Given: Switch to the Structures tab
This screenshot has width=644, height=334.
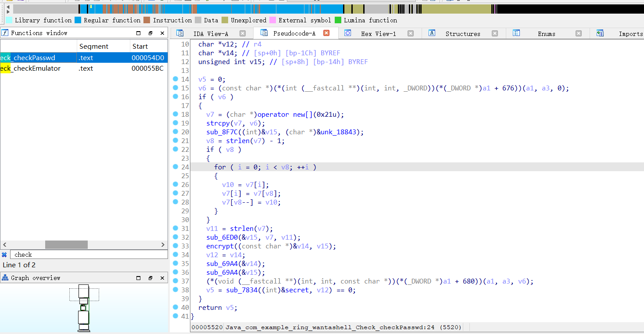Looking at the screenshot, I should (x=463, y=34).
